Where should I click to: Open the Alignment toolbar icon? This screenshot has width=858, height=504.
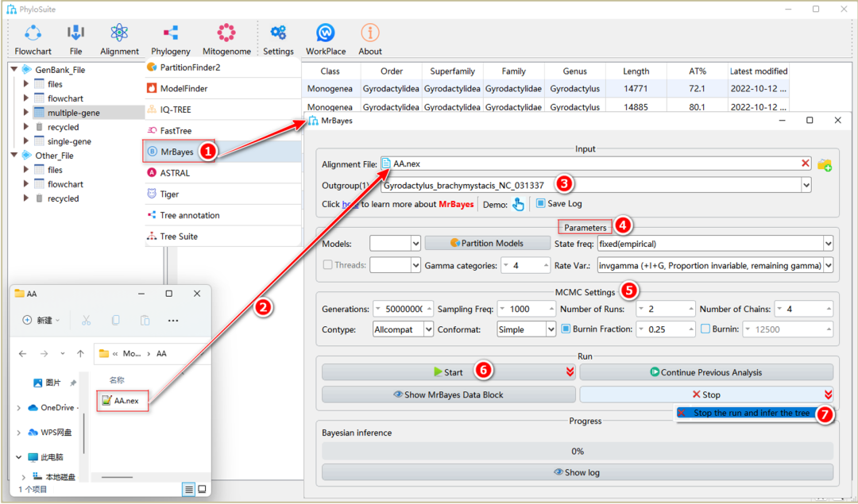tap(119, 33)
